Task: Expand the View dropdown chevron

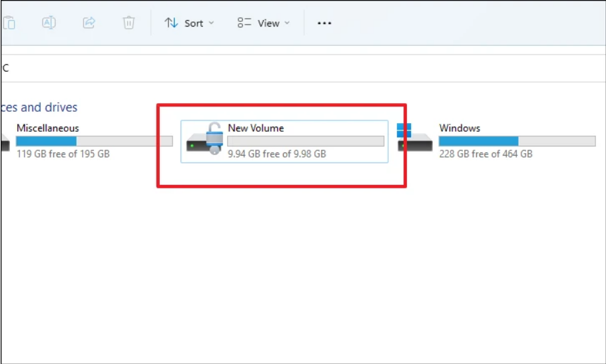Action: click(287, 23)
